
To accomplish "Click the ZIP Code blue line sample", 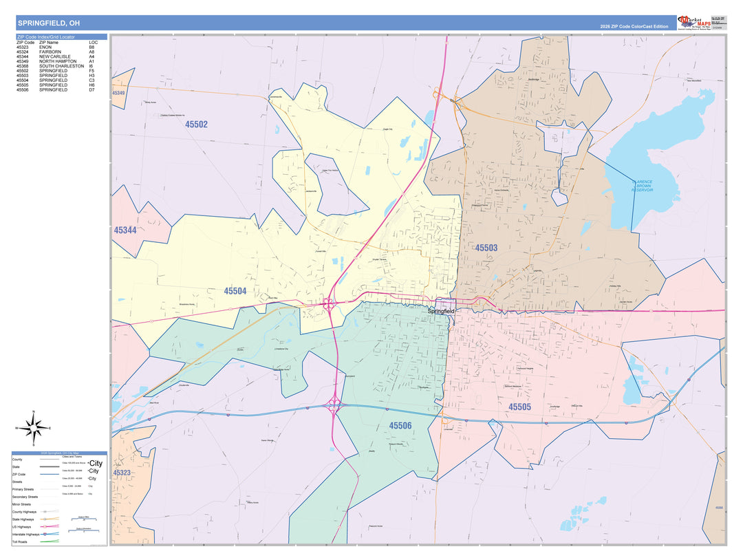I will coord(50,474).
